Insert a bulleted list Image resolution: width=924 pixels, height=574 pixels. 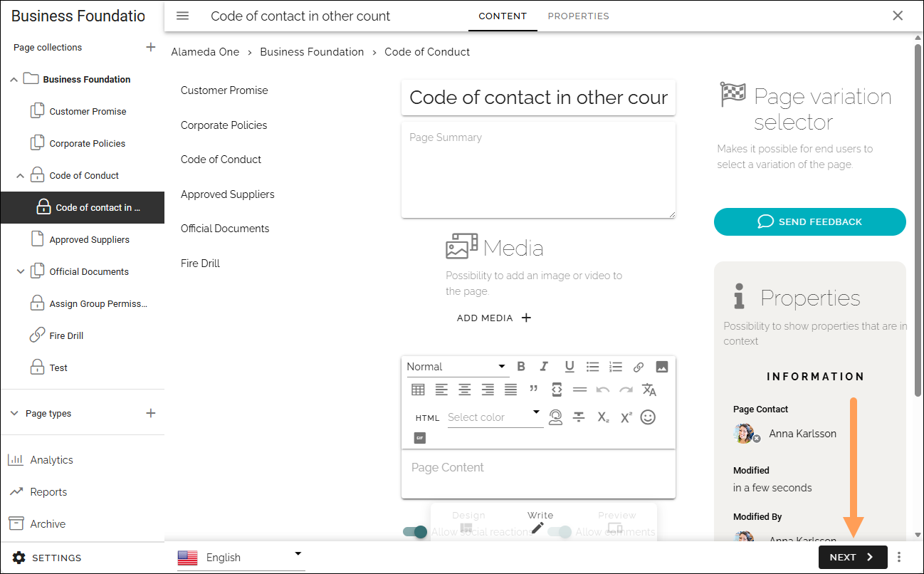tap(592, 367)
